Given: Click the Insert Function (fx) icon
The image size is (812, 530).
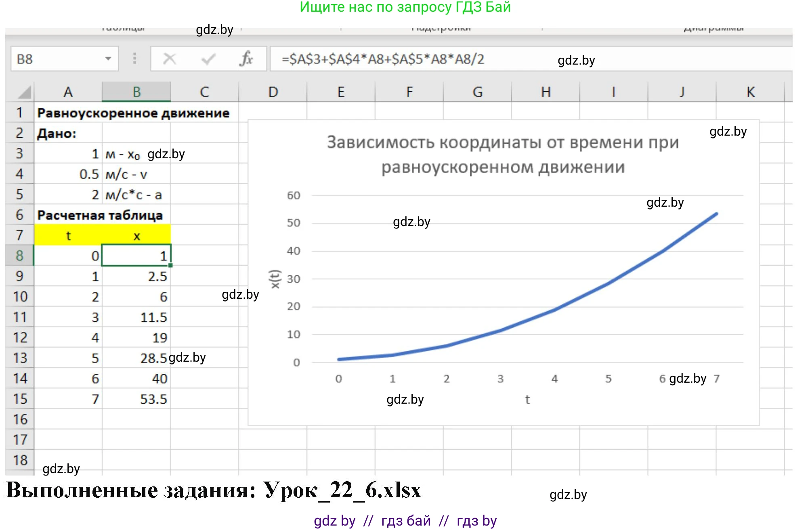Looking at the screenshot, I should pos(248,59).
